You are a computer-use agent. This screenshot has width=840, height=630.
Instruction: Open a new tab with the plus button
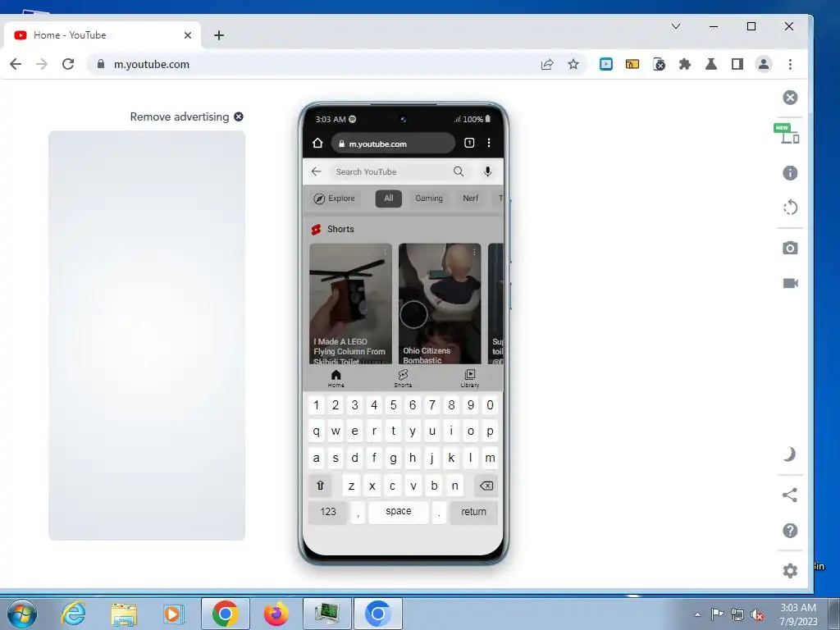pos(218,35)
